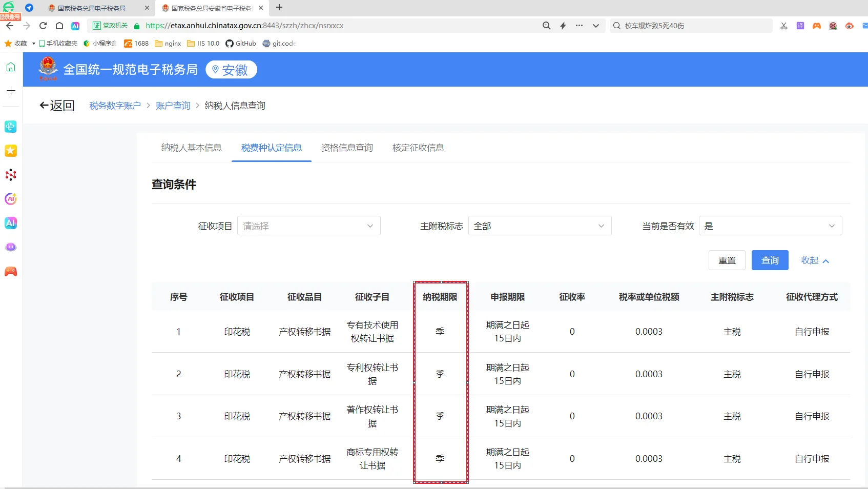
Task: Click the 查询 button
Action: [x=770, y=260]
